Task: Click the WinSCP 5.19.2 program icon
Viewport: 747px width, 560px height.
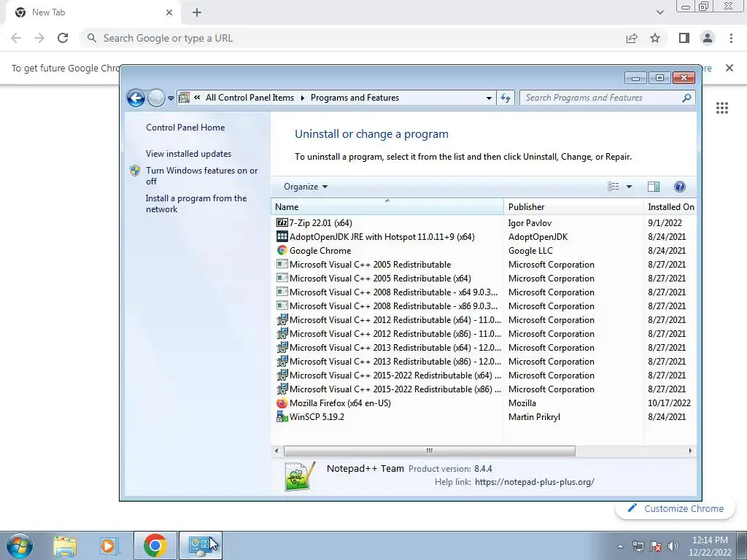Action: tap(282, 416)
